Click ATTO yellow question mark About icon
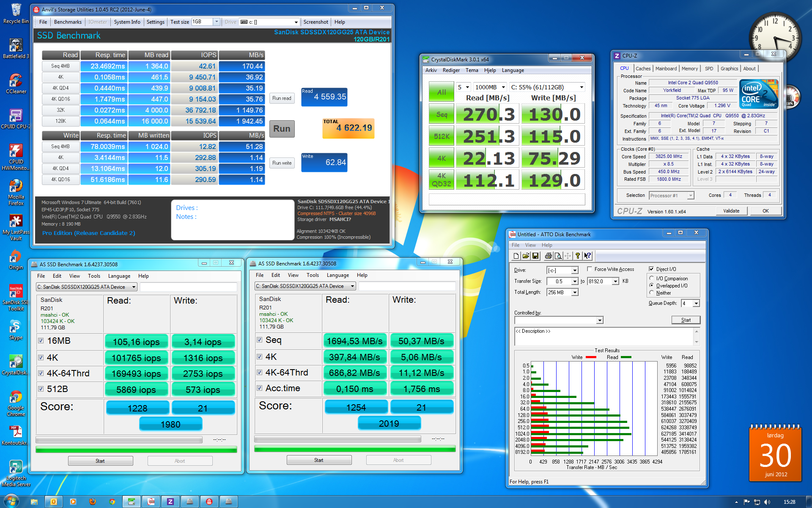Screen dimensions: 812x508 tap(578, 256)
